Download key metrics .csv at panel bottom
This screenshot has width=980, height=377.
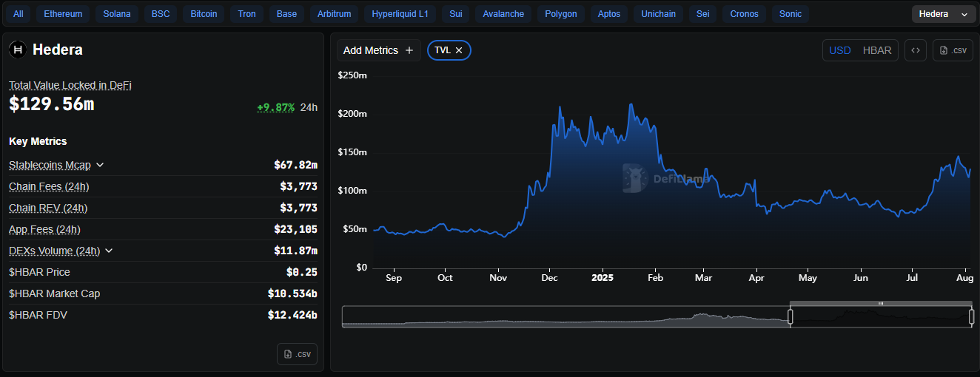[x=298, y=354]
